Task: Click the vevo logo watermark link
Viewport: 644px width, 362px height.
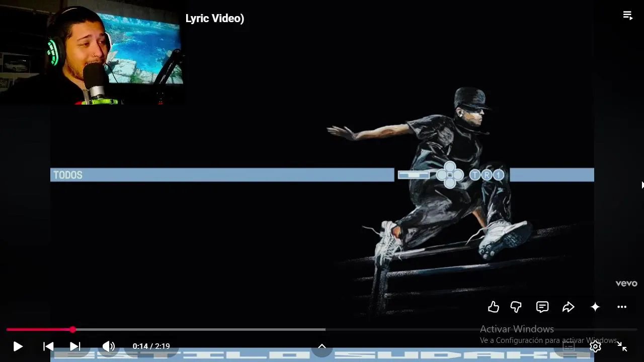Action: click(626, 284)
